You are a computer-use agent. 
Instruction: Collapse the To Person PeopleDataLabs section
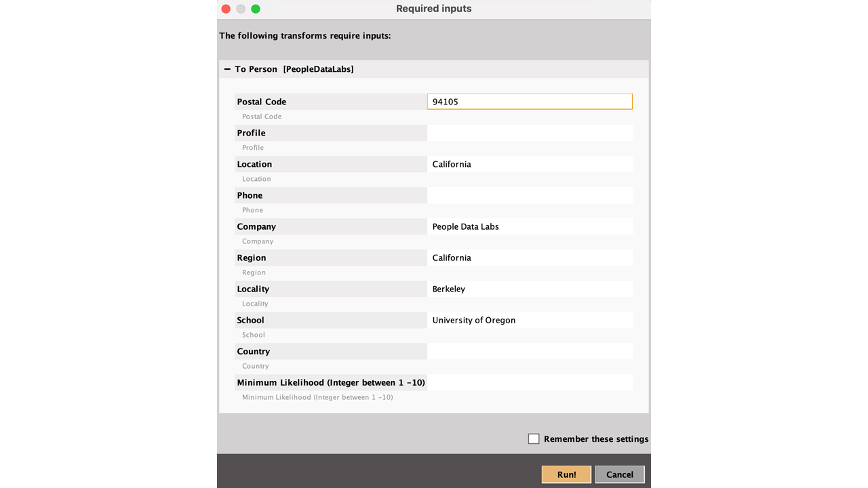[x=227, y=69]
